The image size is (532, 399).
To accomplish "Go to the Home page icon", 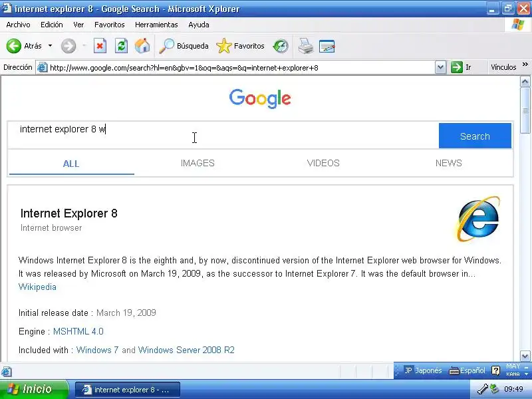I will (142, 46).
